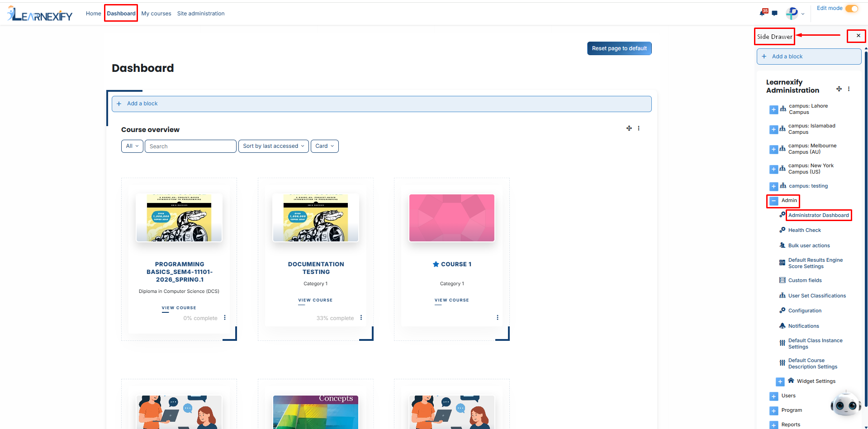Expand campus: Lahore Campus node
Screen dimensions: 868x429
pyautogui.click(x=774, y=109)
